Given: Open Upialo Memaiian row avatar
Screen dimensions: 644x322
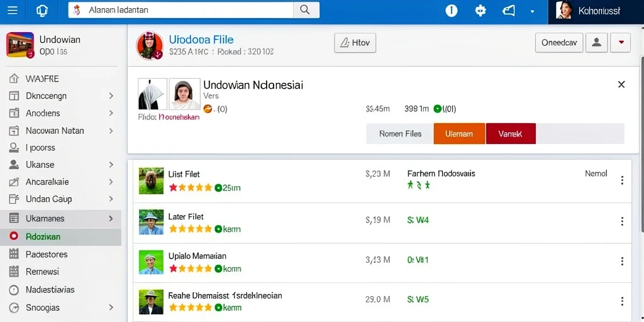Looking at the screenshot, I should pos(151,262).
